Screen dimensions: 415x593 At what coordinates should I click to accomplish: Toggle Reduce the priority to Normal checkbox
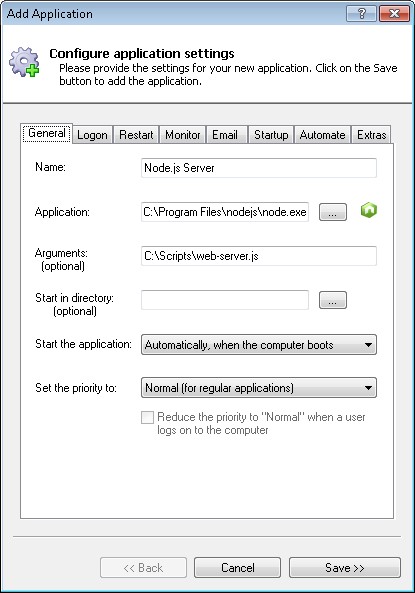click(x=147, y=418)
